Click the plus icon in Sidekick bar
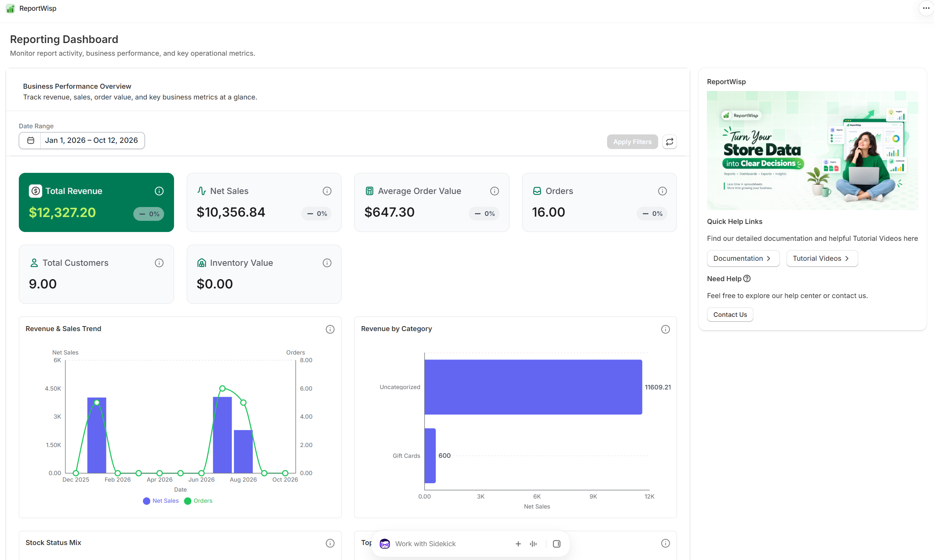934x560 pixels. pyautogui.click(x=518, y=544)
